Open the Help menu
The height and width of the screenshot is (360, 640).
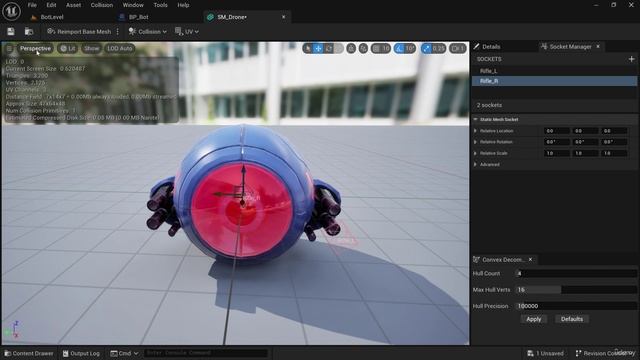tap(183, 5)
